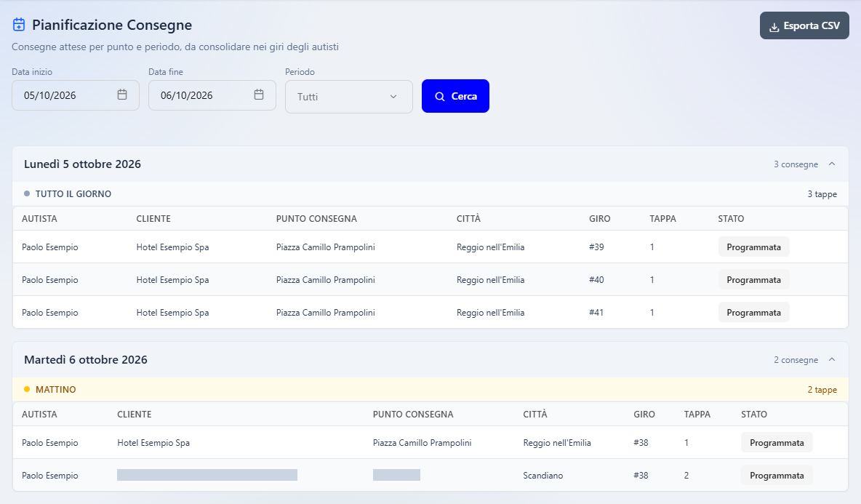861x504 pixels.
Task: Click the Programmata badge for giro #39
Action: click(x=753, y=247)
